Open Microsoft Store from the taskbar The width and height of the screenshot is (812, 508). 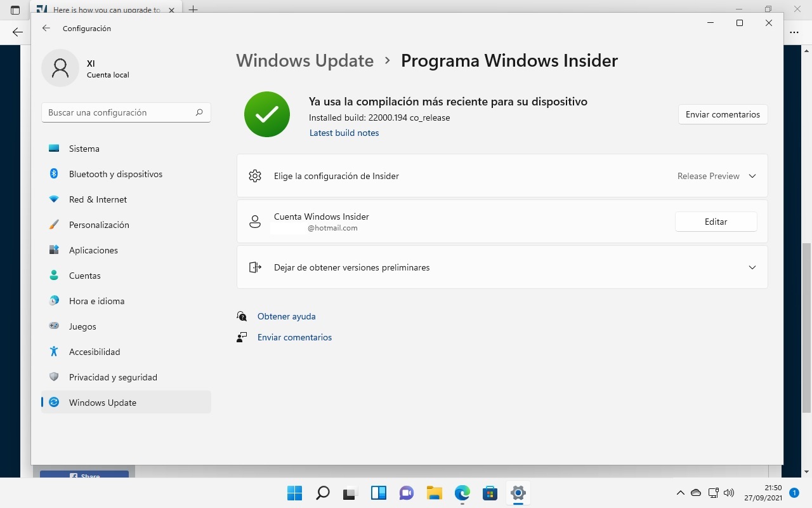(490, 493)
